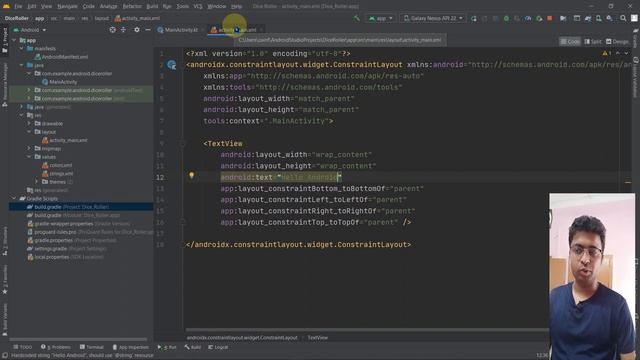Collapse the Gradle Scripts node
This screenshot has height=360, width=640.
tap(14, 198)
